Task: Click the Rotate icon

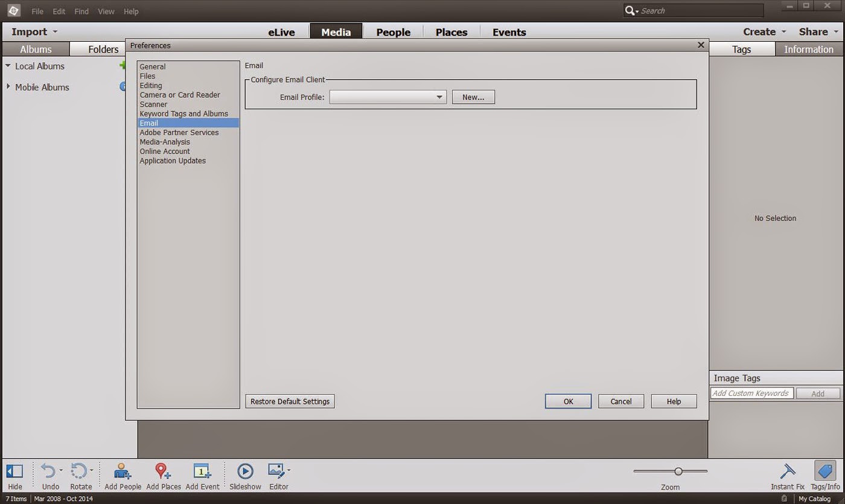Action: coord(79,471)
